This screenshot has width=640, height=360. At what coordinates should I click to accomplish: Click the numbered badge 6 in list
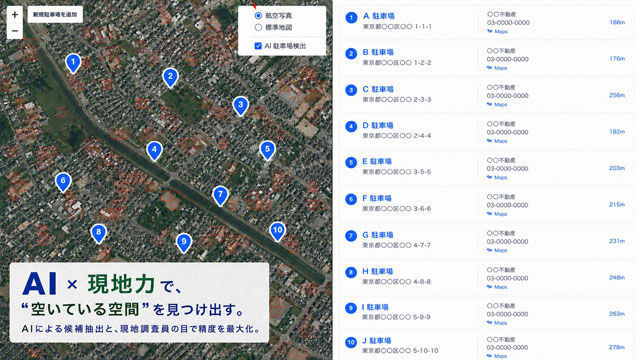(x=351, y=199)
